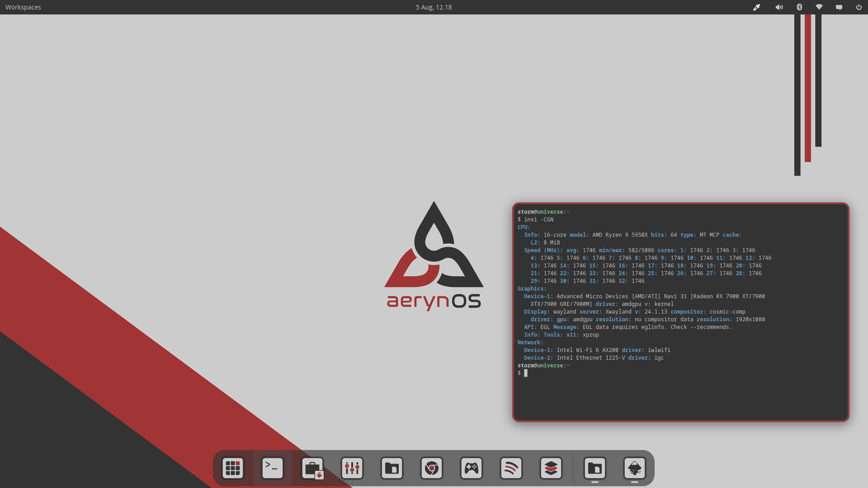
Task: Open the power menu in top panel
Action: tap(859, 7)
